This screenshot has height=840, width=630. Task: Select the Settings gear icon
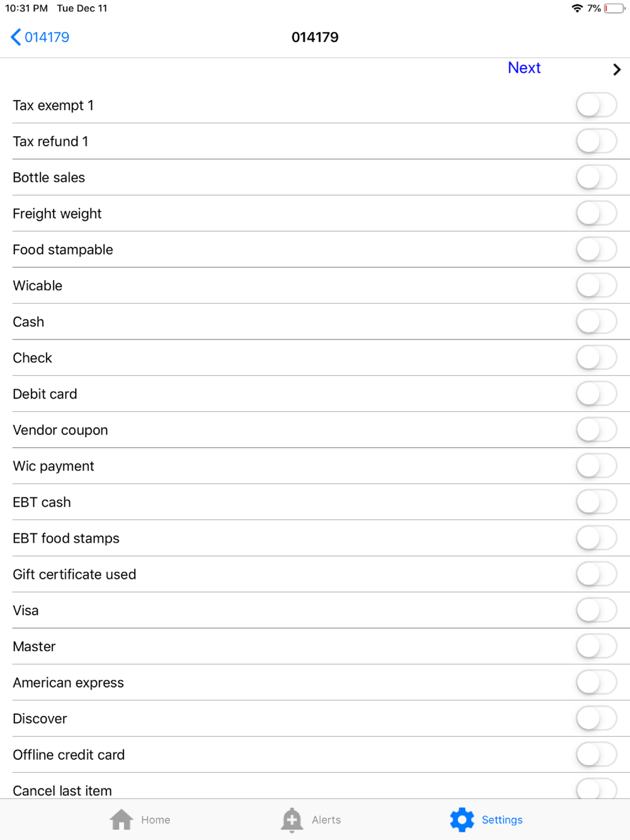(x=462, y=820)
